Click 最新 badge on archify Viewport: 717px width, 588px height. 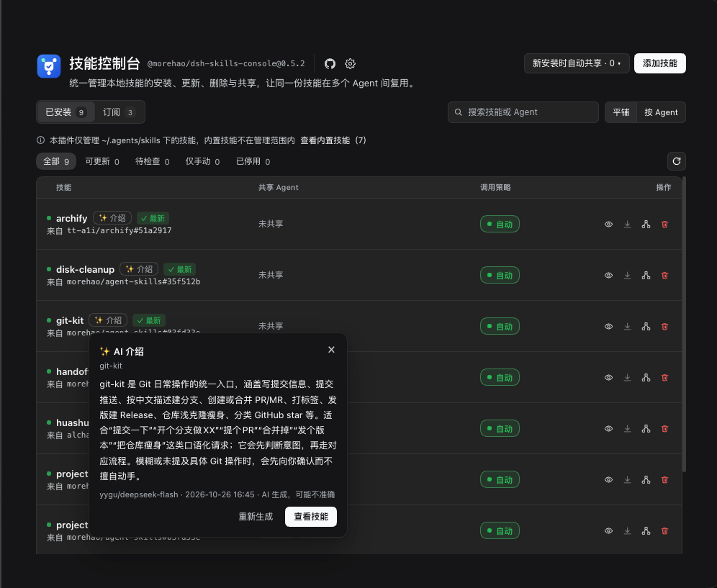[x=153, y=219]
